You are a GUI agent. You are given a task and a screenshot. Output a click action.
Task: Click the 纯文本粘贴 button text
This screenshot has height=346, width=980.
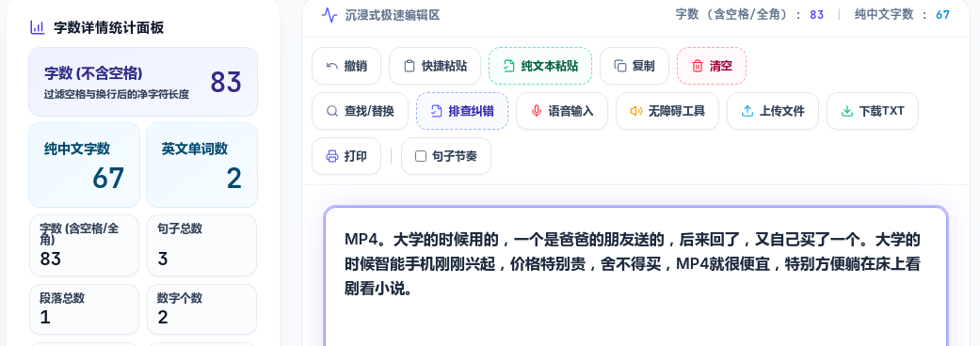click(550, 66)
